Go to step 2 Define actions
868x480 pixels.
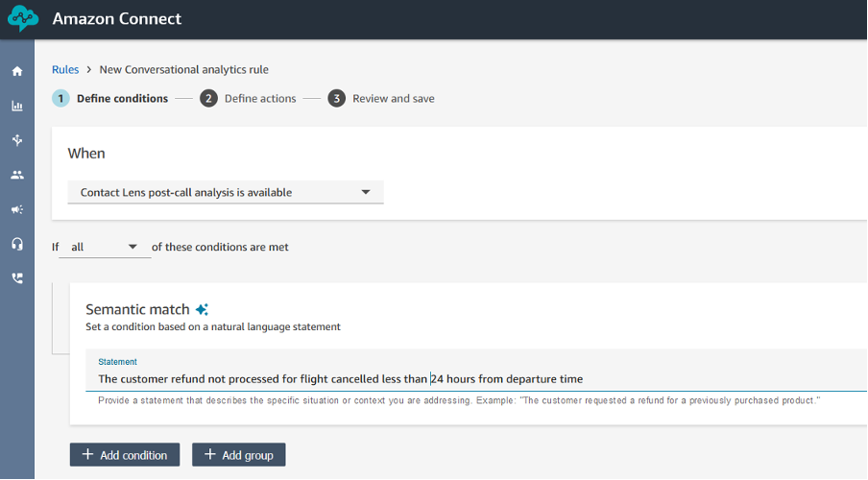coord(248,99)
